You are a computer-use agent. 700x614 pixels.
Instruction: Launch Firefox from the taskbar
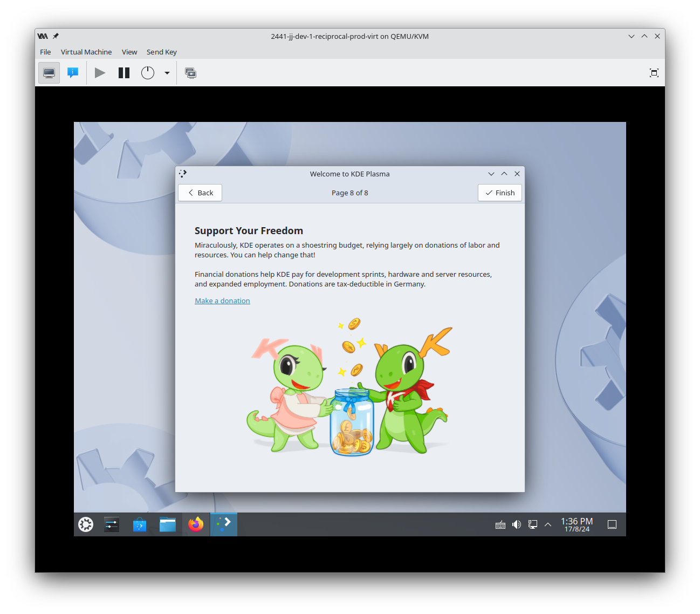196,524
